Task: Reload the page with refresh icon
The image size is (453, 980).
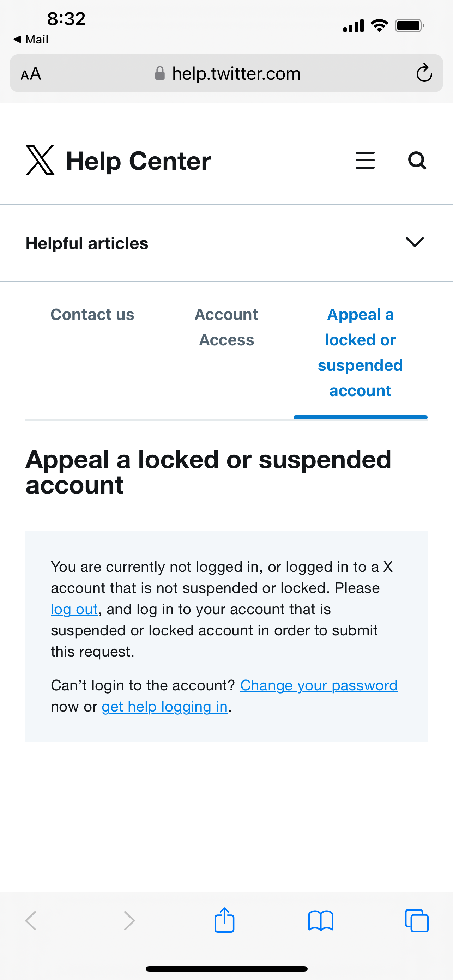Action: [x=424, y=73]
